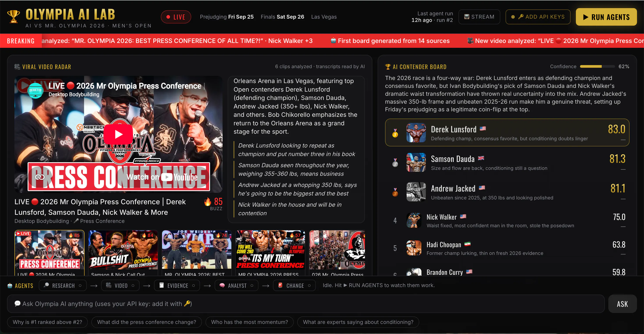
Task: Click the flag icon next to Brandon Curry
Action: coord(469,272)
